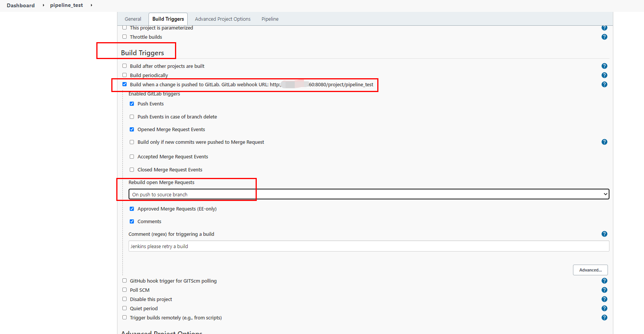
Task: Enable the Quiet period checkbox
Action: (x=124, y=308)
